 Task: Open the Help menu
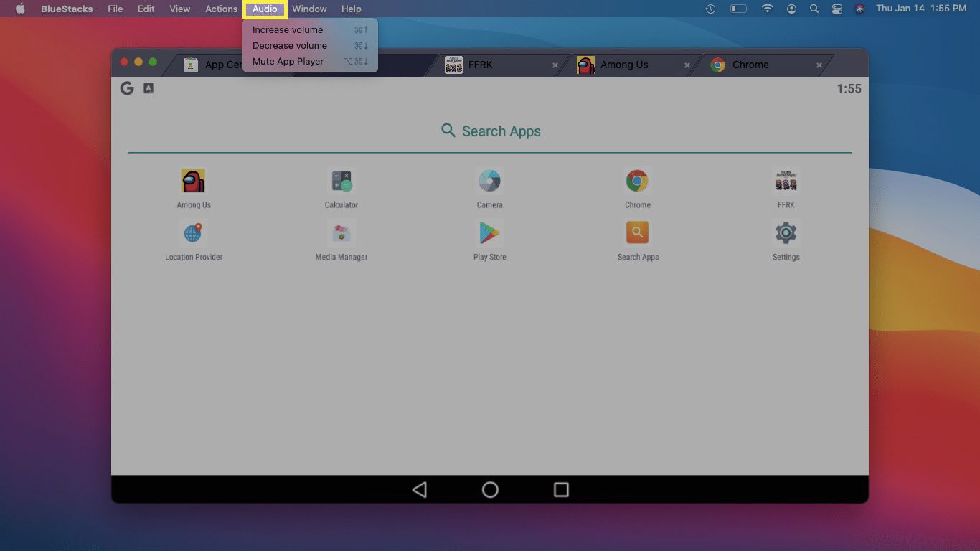point(351,9)
